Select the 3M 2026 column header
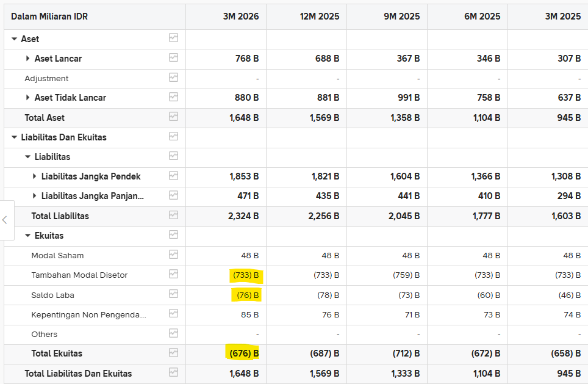 [x=241, y=16]
